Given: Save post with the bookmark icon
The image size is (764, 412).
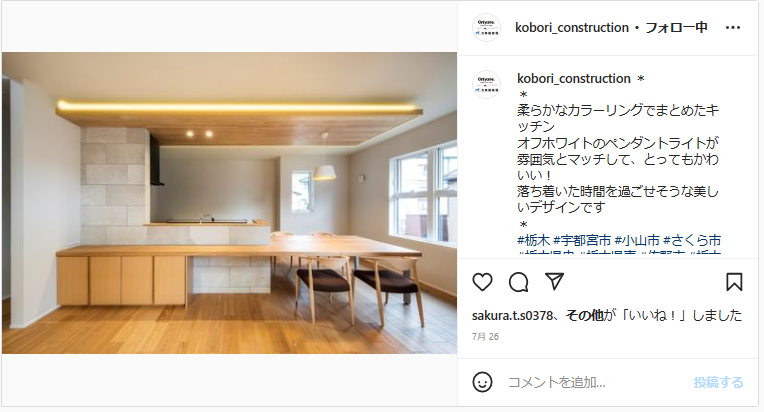Looking at the screenshot, I should (734, 282).
